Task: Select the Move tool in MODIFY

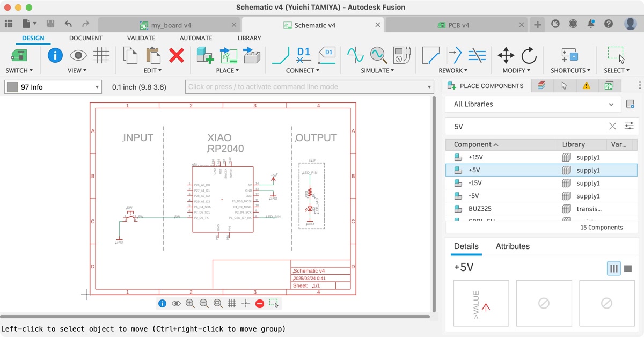Action: point(506,55)
